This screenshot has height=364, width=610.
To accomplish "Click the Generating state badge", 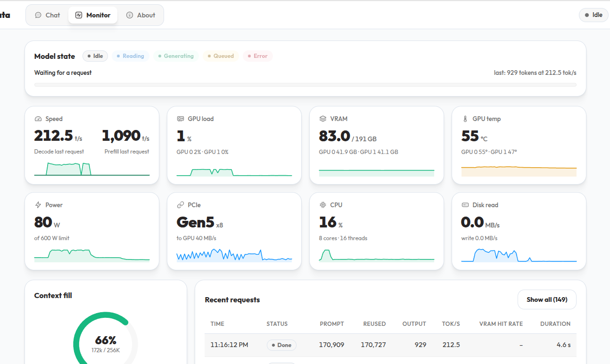I will pyautogui.click(x=176, y=56).
